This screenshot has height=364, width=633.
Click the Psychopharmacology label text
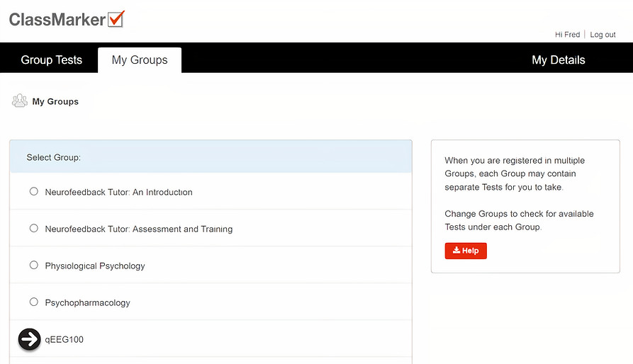[88, 302]
